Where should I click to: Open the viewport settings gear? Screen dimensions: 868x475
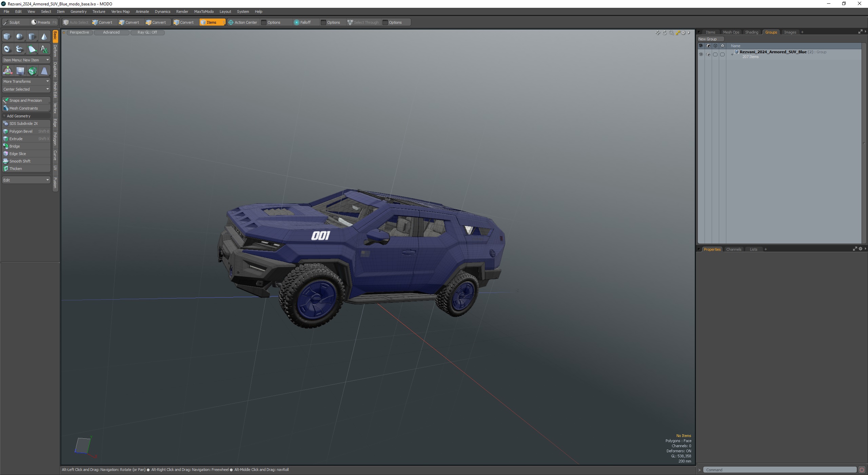(683, 33)
